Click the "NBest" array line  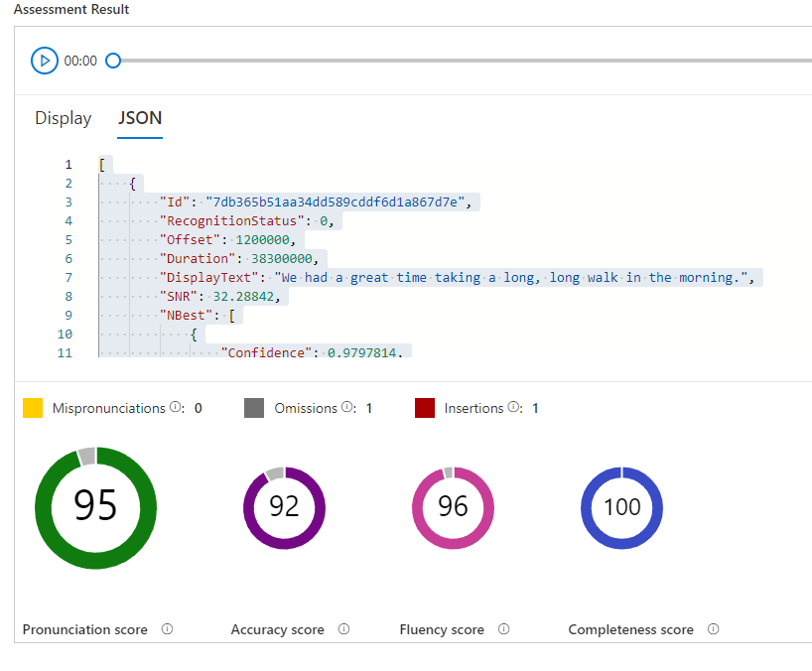[197, 316]
